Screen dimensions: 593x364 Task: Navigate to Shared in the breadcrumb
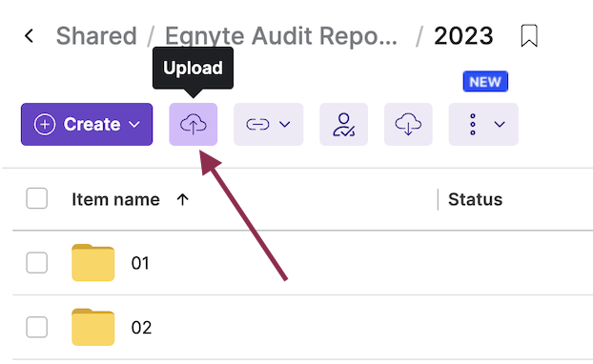click(x=96, y=36)
